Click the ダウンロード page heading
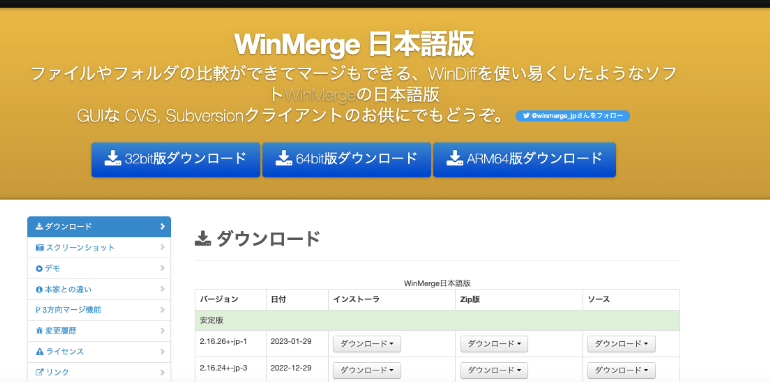 [268, 239]
